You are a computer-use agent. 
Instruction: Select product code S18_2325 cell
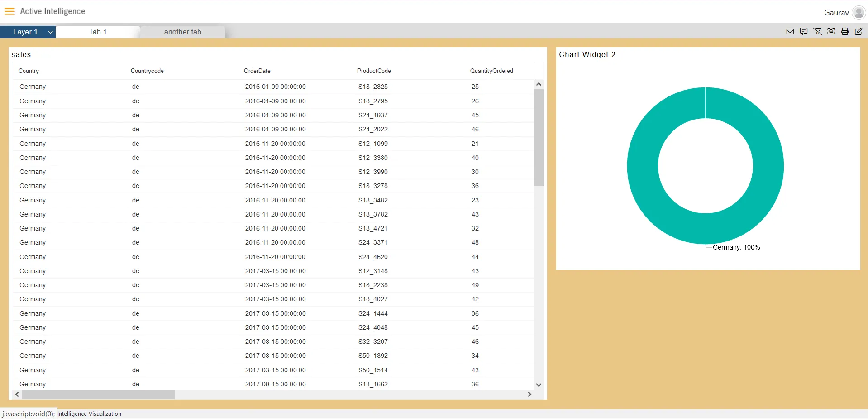coord(373,87)
